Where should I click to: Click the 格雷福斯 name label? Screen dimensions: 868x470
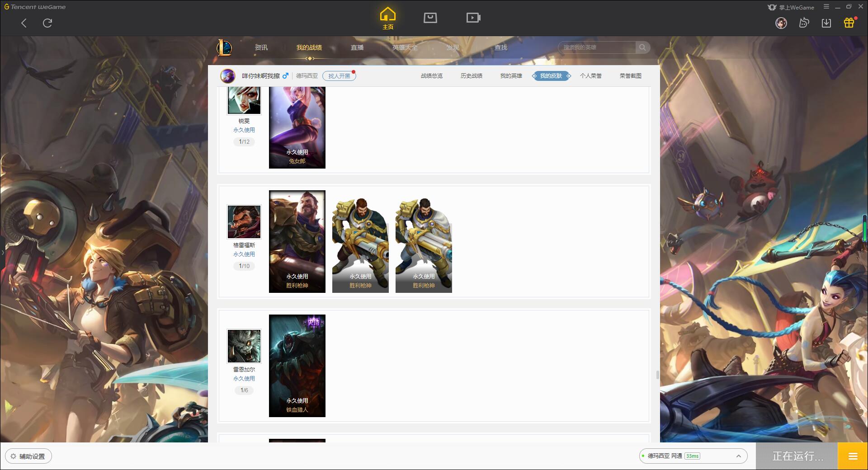(x=244, y=245)
